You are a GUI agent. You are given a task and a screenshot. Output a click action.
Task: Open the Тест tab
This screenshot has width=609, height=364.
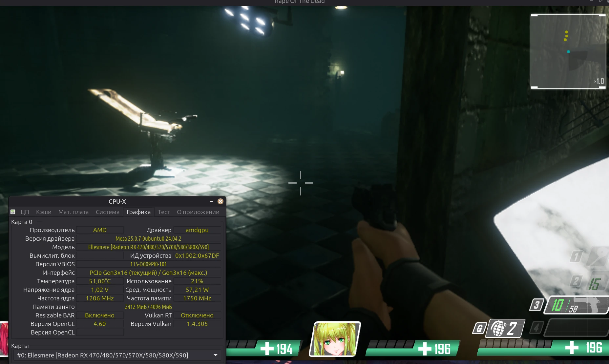pos(164,212)
